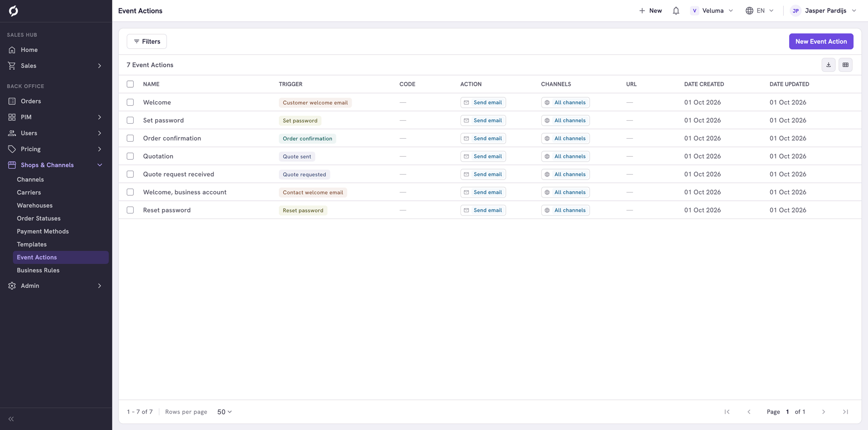Click the download export icon
The width and height of the screenshot is (868, 430).
pos(829,65)
